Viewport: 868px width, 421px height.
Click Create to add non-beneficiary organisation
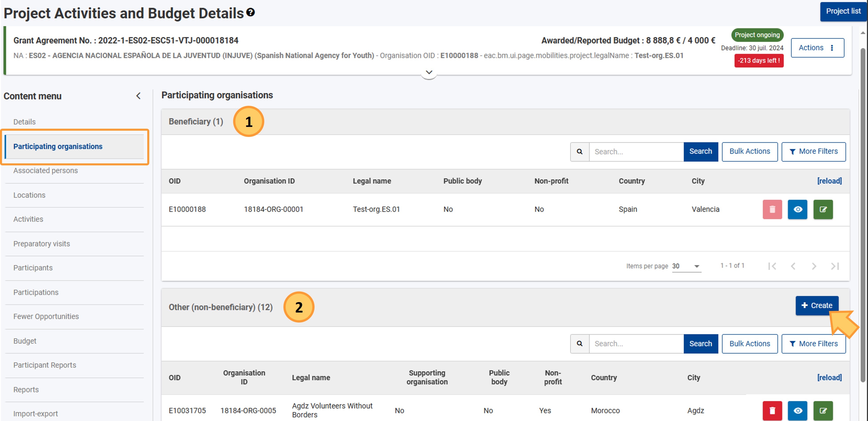tap(817, 305)
